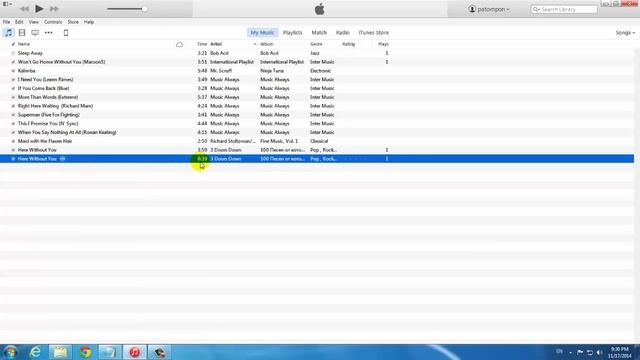The width and height of the screenshot is (640, 360).
Task: Skip ahead with the Next track button
Action: [54, 9]
